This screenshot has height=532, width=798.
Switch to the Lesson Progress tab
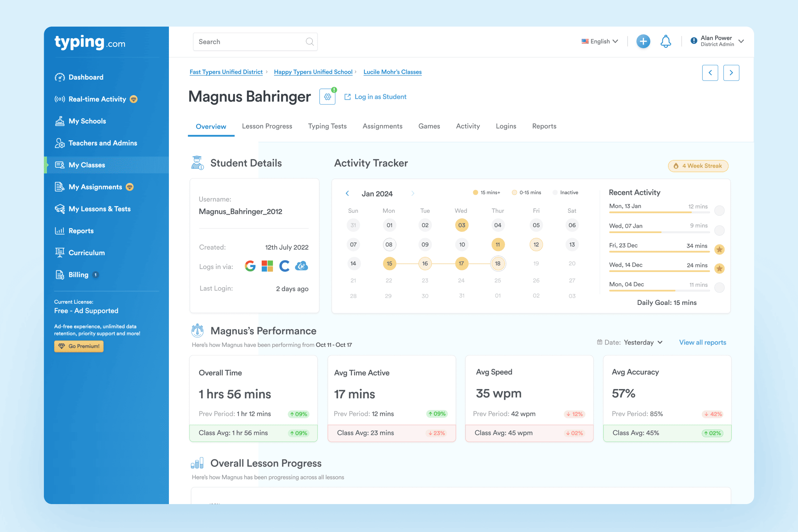coord(267,126)
